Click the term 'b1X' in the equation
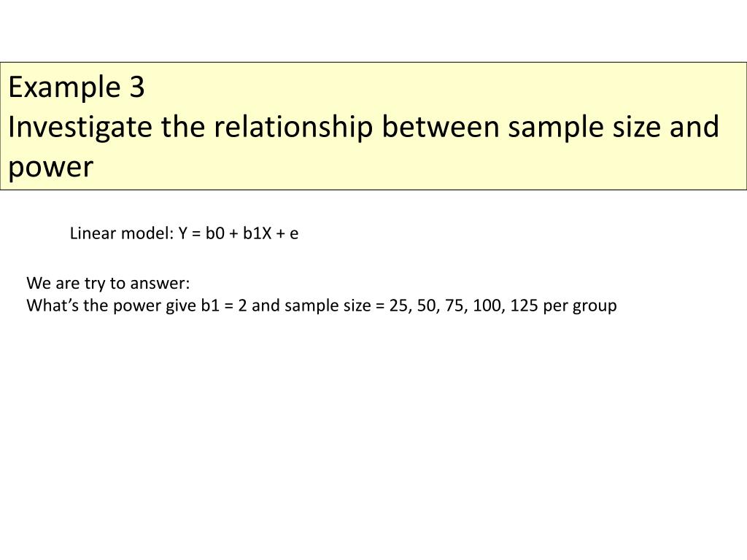The image size is (747, 560). (x=257, y=233)
